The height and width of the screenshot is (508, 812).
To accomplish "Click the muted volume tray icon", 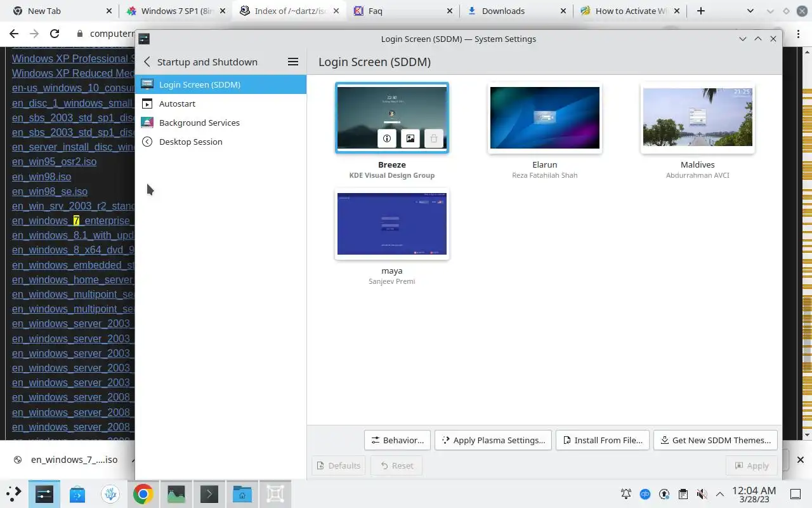I will tap(702, 493).
